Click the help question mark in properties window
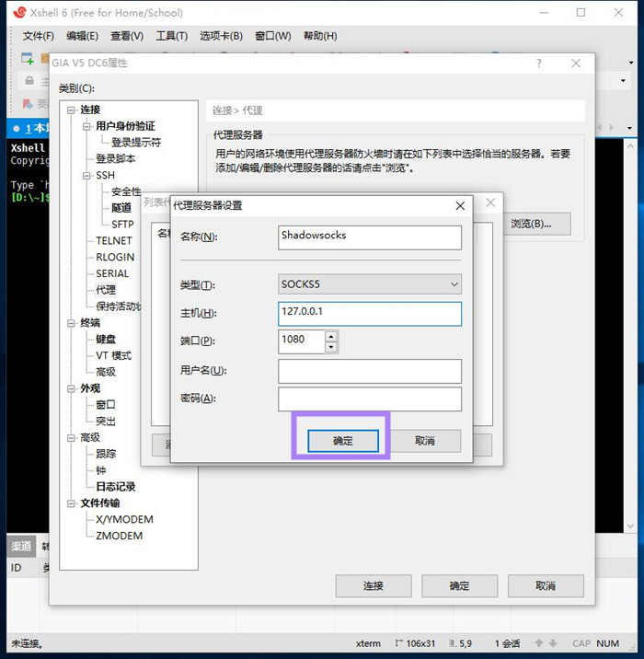 click(x=538, y=64)
